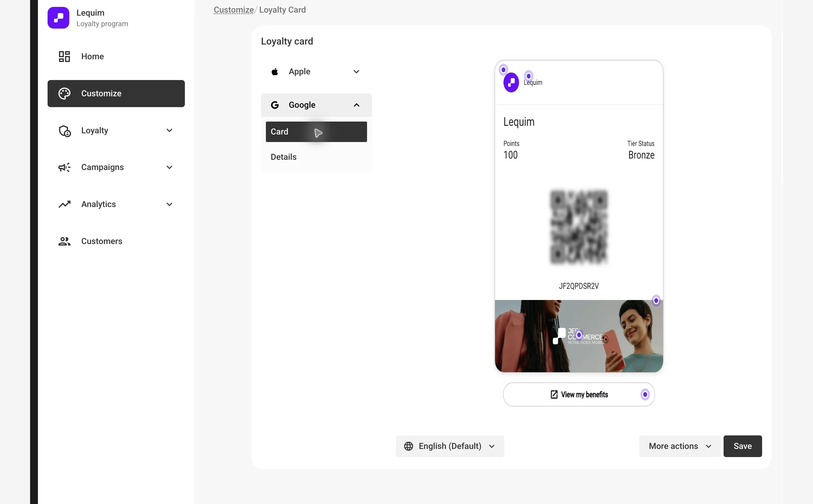The height and width of the screenshot is (504, 813).
Task: Click hotspot marker inside View my benefits button
Action: (645, 394)
